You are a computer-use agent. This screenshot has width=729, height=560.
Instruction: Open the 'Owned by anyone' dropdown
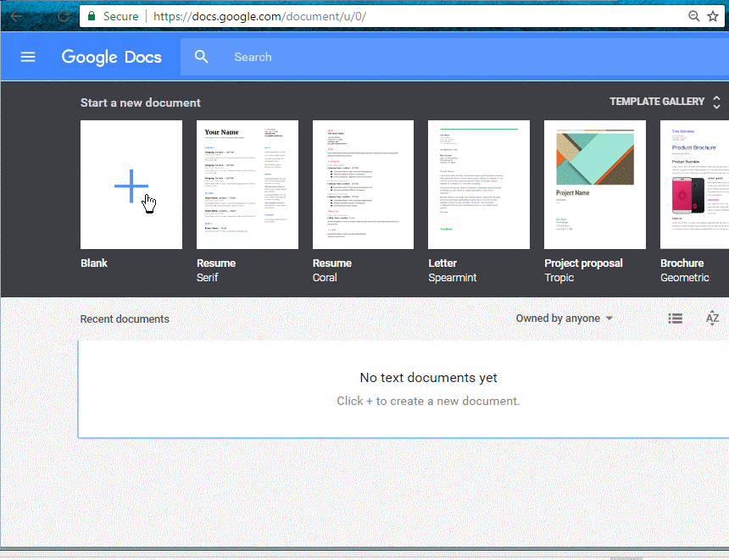(x=564, y=319)
